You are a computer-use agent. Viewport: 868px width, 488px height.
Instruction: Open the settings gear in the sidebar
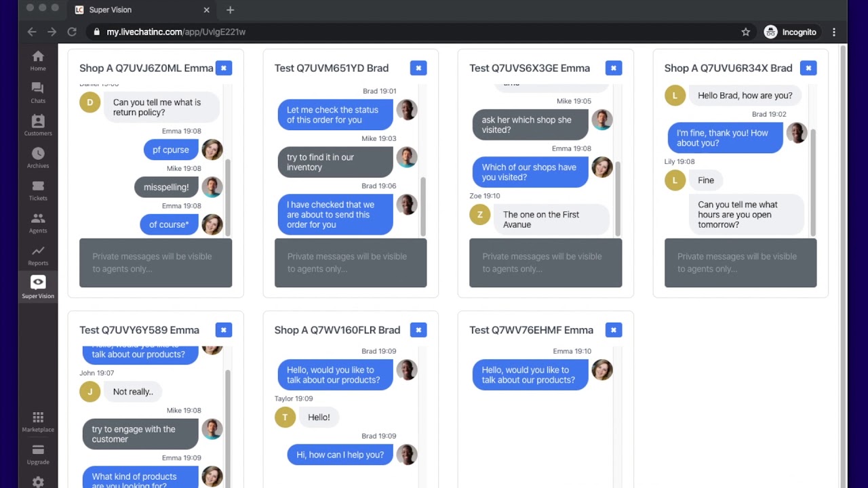pyautogui.click(x=38, y=482)
